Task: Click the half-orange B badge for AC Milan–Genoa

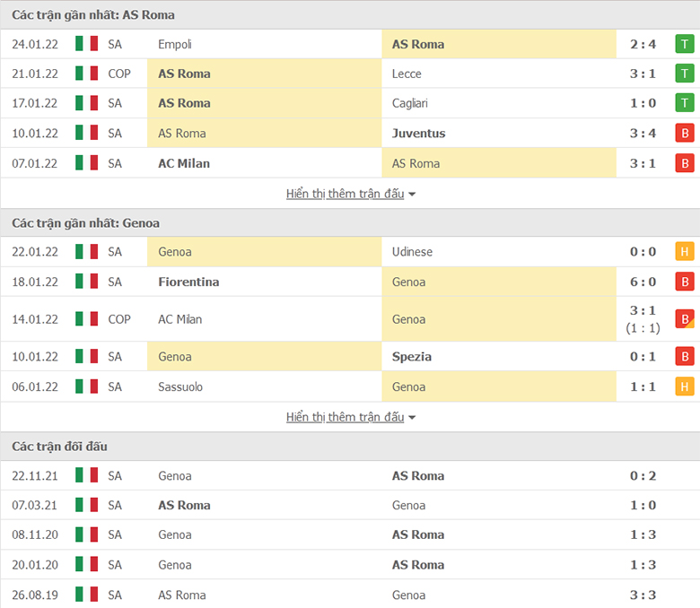Action: [685, 319]
